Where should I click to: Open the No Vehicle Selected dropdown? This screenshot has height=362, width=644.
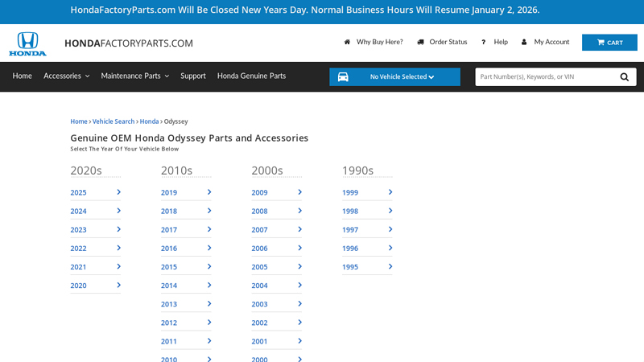pyautogui.click(x=394, y=76)
